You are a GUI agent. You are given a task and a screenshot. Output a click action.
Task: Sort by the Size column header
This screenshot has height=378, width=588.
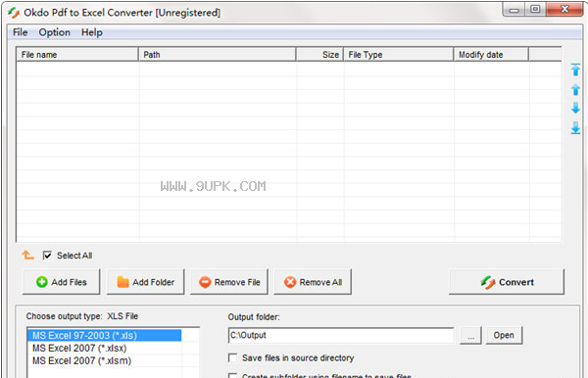click(x=319, y=54)
